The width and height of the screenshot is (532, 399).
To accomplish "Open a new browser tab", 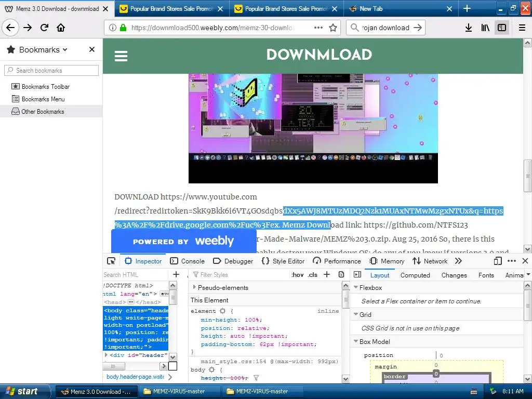I will coord(467,8).
